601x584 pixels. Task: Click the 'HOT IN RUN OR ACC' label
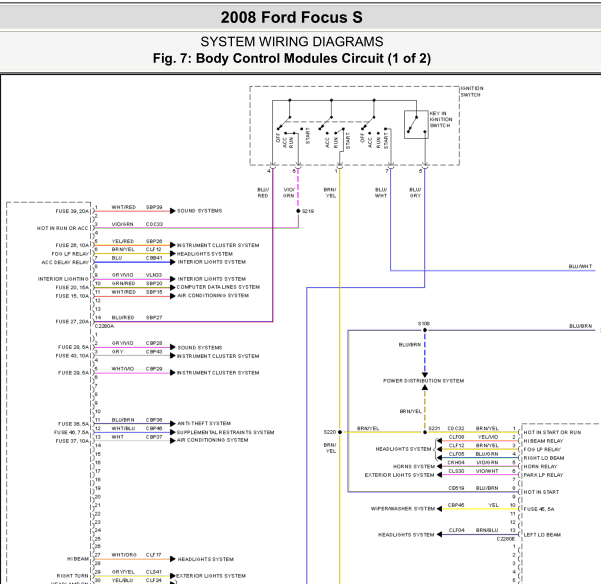pyautogui.click(x=62, y=228)
